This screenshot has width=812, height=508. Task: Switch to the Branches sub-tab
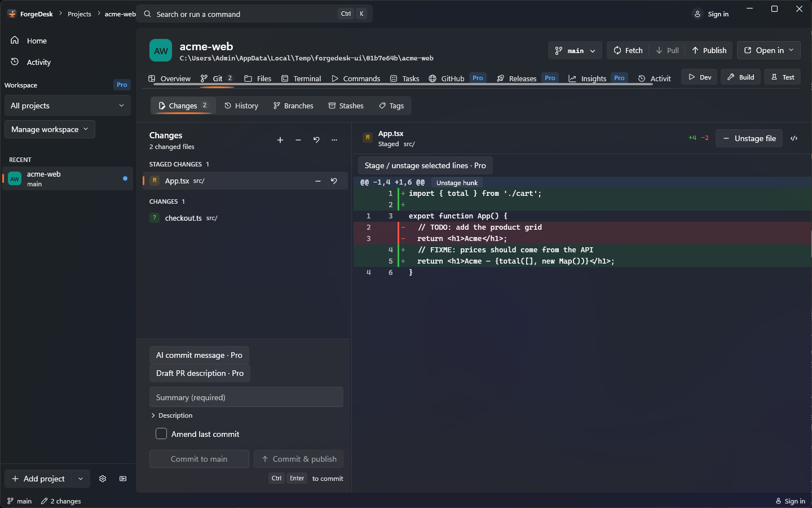pos(293,106)
